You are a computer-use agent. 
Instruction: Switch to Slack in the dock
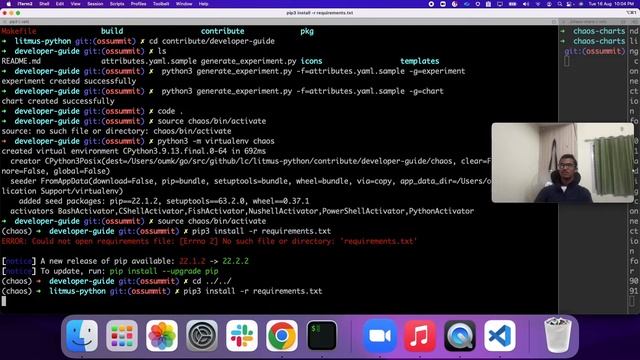point(242,336)
